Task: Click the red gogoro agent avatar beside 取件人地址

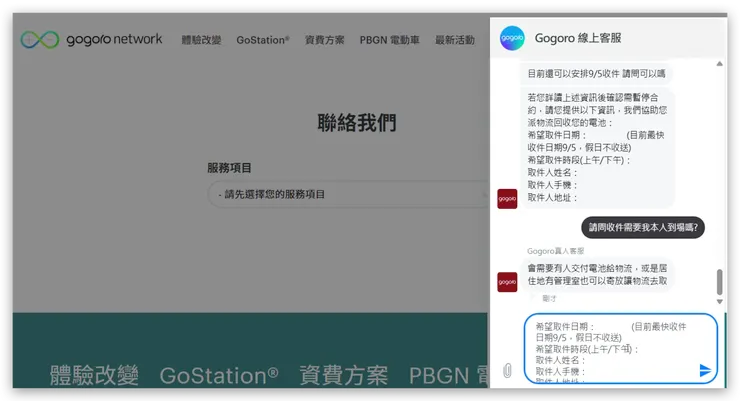Action: click(507, 199)
